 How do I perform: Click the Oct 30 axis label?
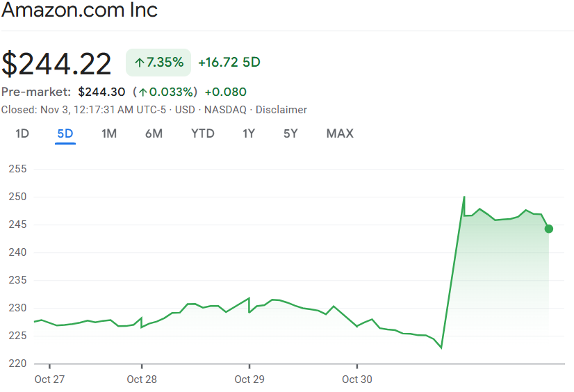(356, 379)
